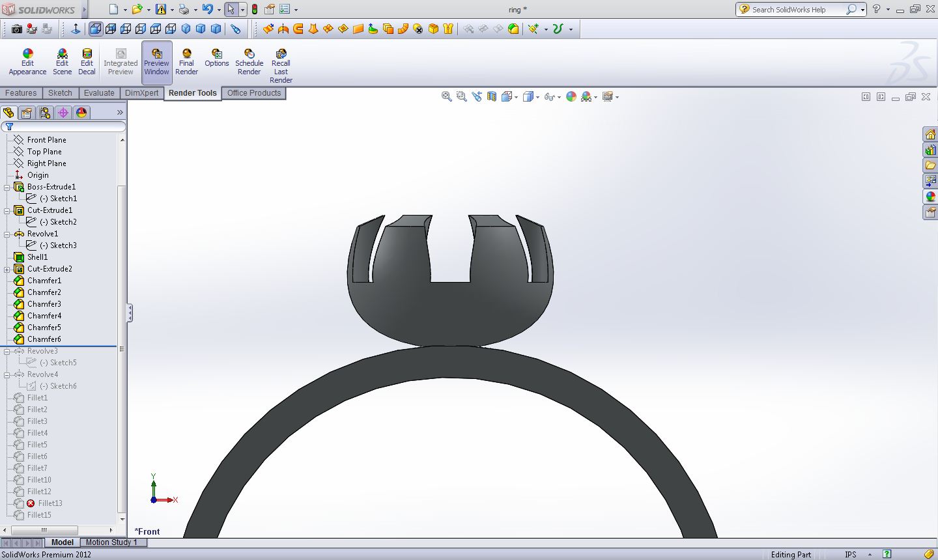Toggle the Preview Window button

click(x=156, y=63)
